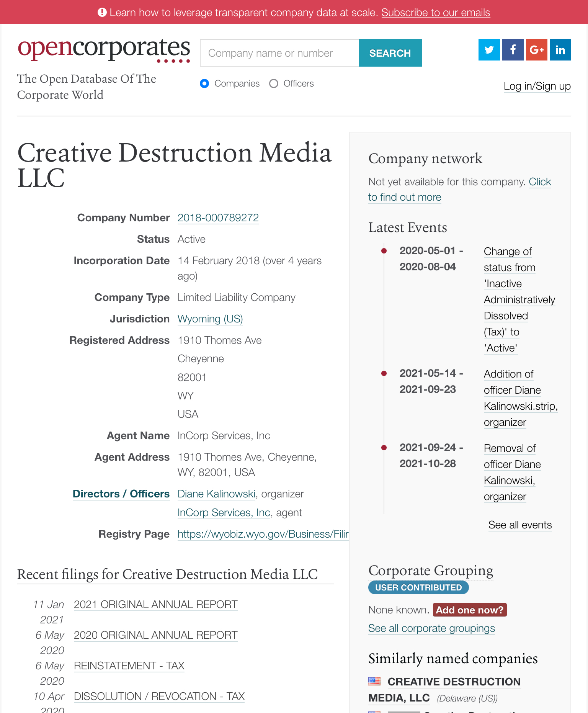Click the '14 February 2018' incorporation date

pyautogui.click(x=219, y=260)
